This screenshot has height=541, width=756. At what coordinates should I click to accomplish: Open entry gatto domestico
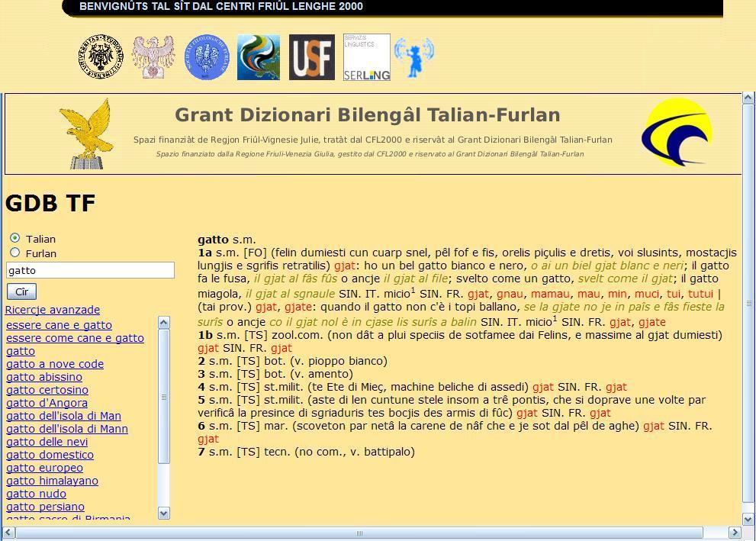coord(50,456)
